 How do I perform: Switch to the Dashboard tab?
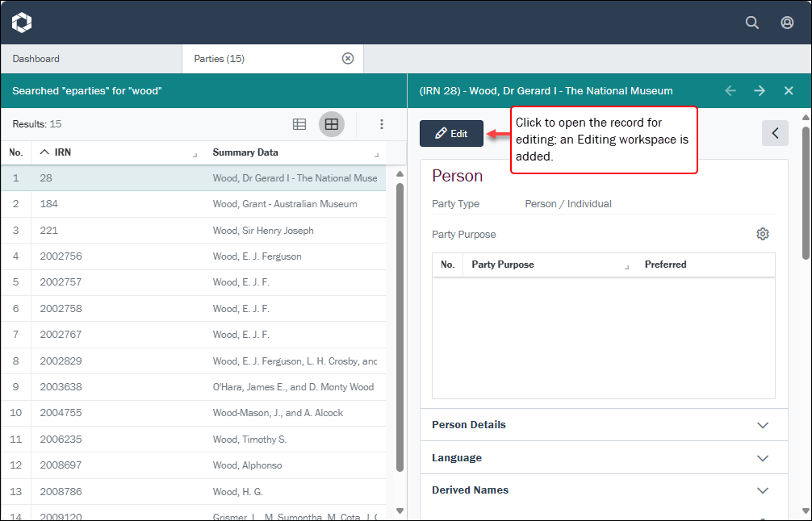click(36, 59)
